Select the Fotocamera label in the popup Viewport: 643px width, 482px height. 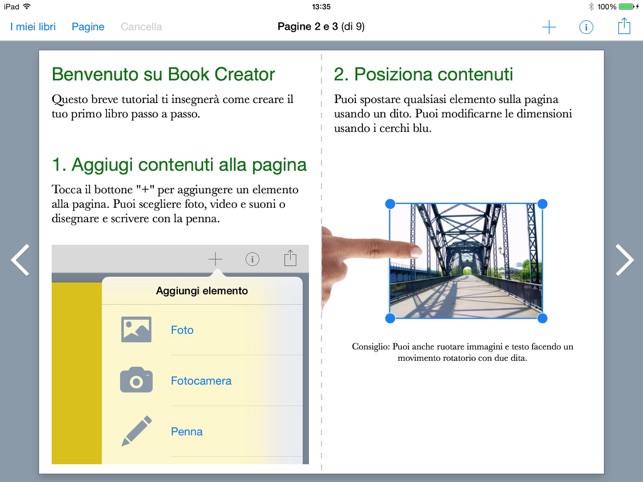click(x=201, y=381)
